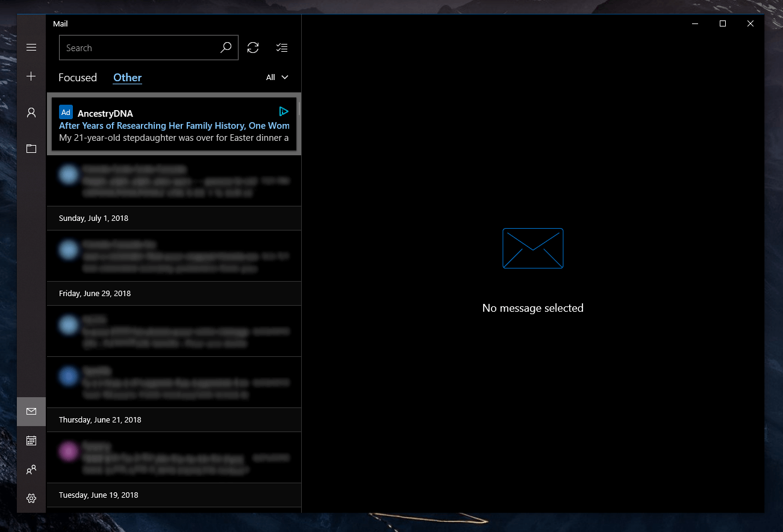The width and height of the screenshot is (783, 532).
Task: Open the AncestryDNA ad headline link
Action: pyautogui.click(x=174, y=126)
